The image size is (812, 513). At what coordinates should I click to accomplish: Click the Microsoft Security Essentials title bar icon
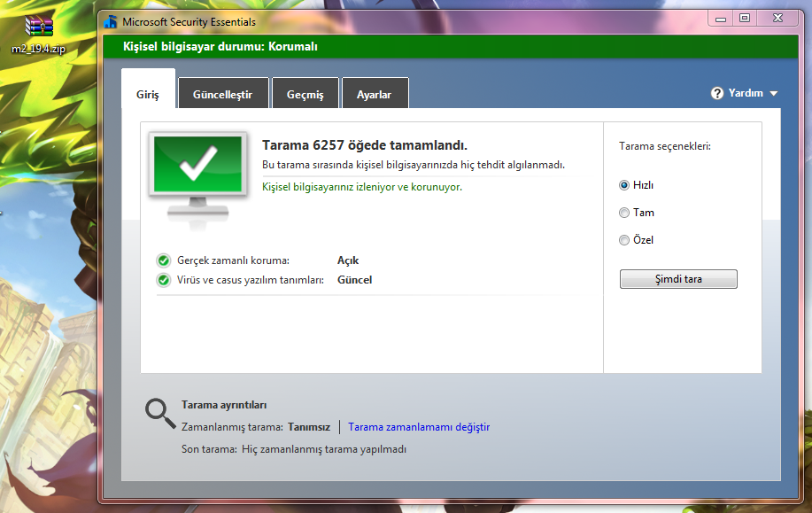[110, 22]
